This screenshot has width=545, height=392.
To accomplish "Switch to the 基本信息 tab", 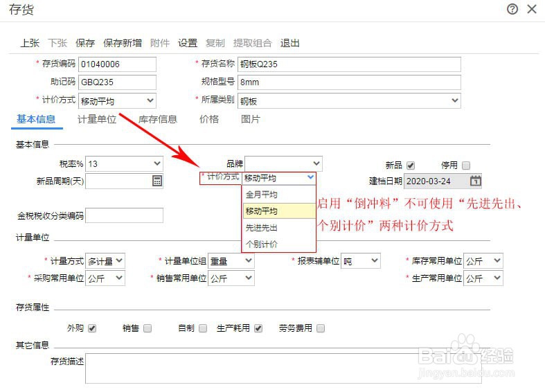I will (36, 120).
